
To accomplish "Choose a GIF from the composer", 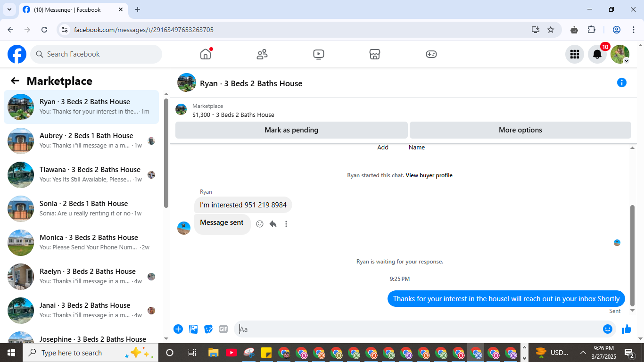I will pos(223,329).
